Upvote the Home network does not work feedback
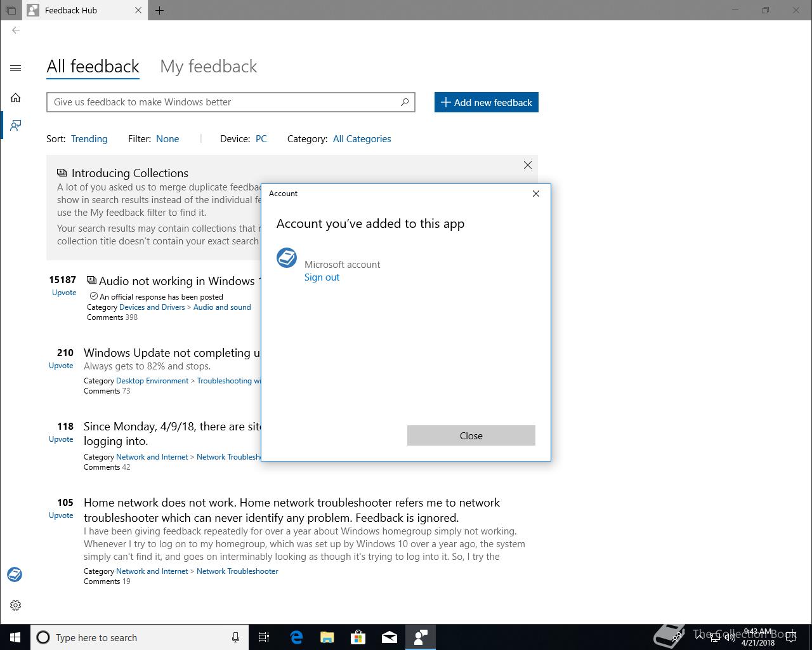Screen dimensions: 812x650 coord(61,515)
